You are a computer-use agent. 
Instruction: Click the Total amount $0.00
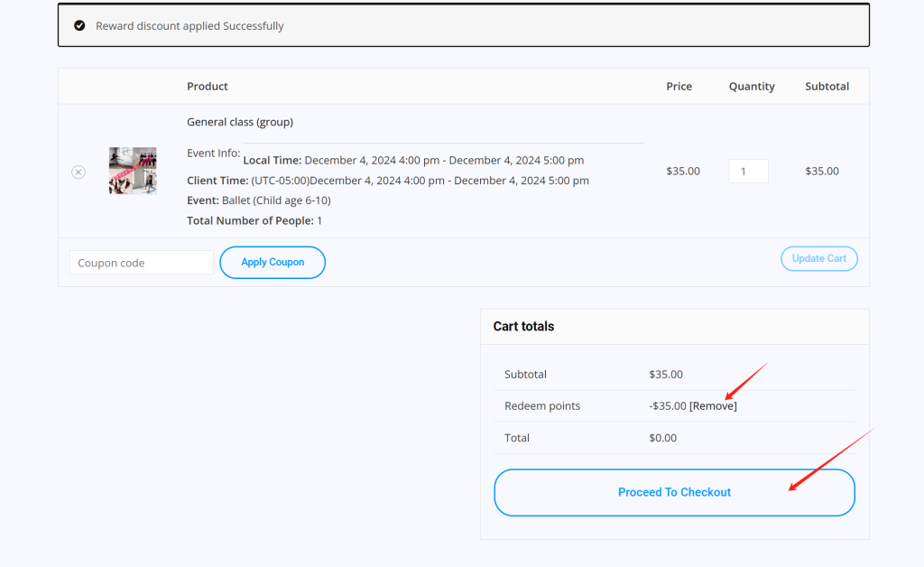(x=662, y=438)
